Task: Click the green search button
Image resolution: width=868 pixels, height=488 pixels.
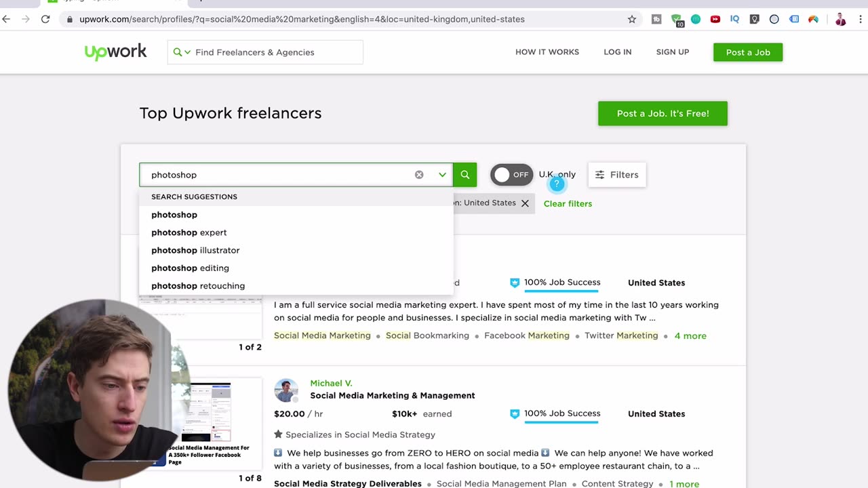Action: click(465, 175)
